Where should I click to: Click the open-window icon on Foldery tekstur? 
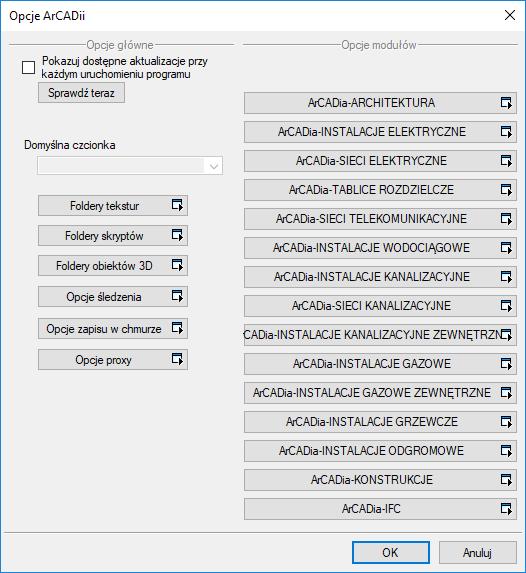click(177, 205)
